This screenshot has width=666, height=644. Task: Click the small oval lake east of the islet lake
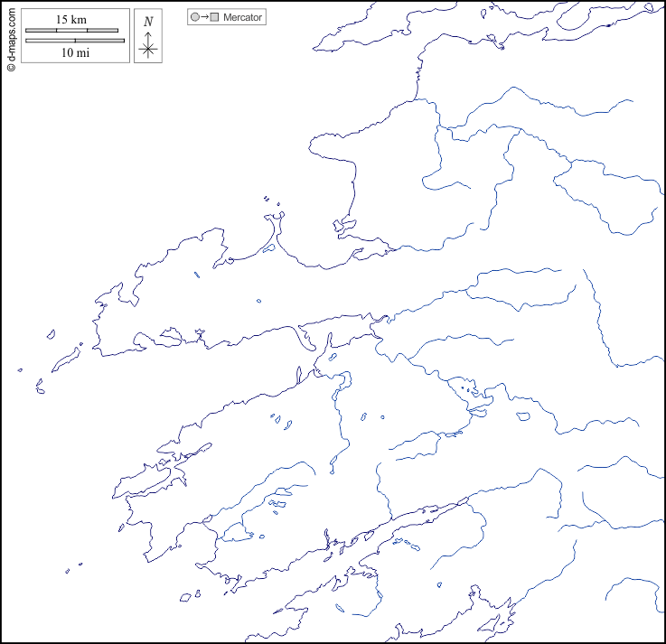(x=523, y=416)
